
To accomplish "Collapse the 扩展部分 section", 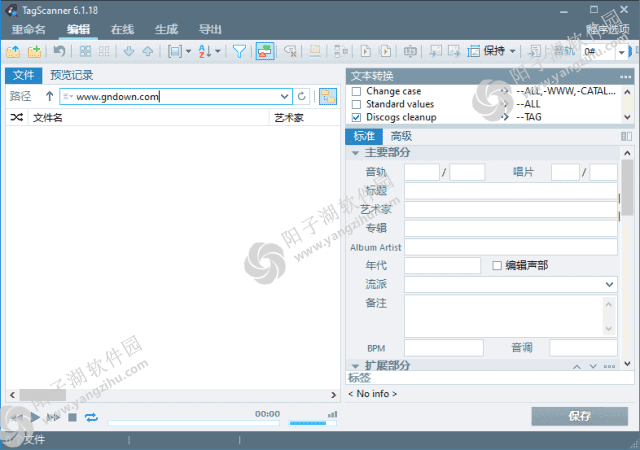I will click(x=355, y=366).
